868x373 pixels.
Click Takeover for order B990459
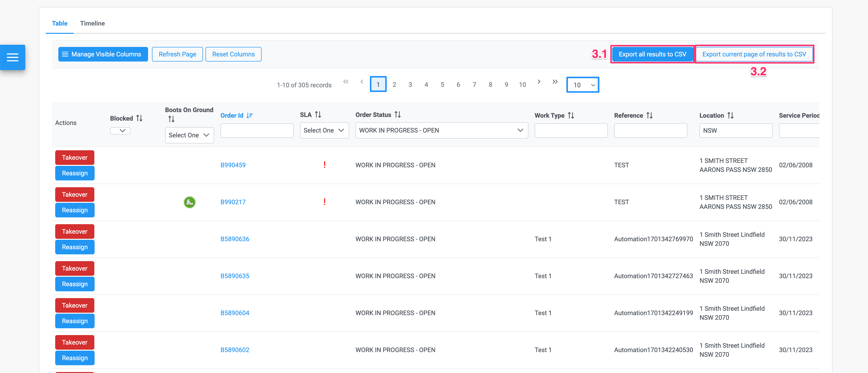point(75,158)
